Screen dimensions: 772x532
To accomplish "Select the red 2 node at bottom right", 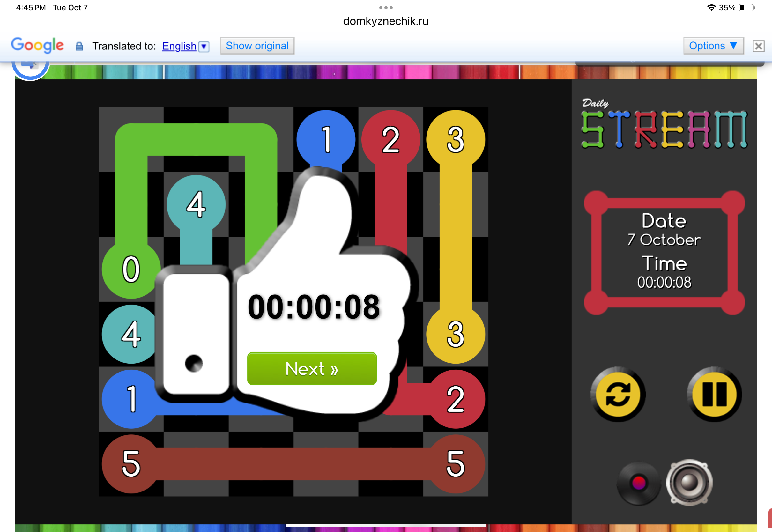I will tap(455, 399).
